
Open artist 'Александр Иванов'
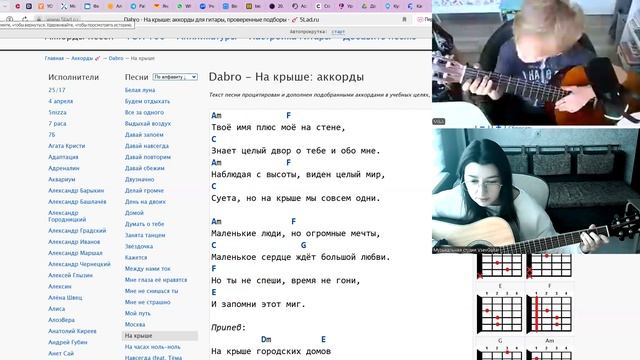pos(74,242)
